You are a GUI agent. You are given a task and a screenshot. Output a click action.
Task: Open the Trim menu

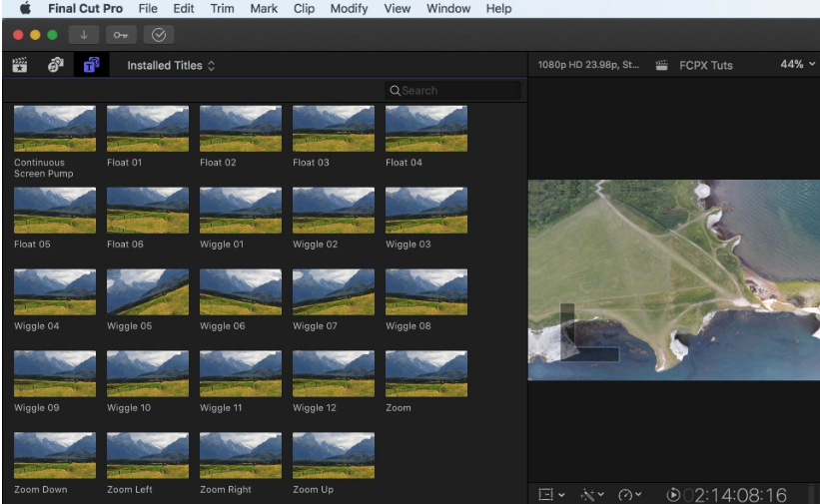(x=222, y=9)
